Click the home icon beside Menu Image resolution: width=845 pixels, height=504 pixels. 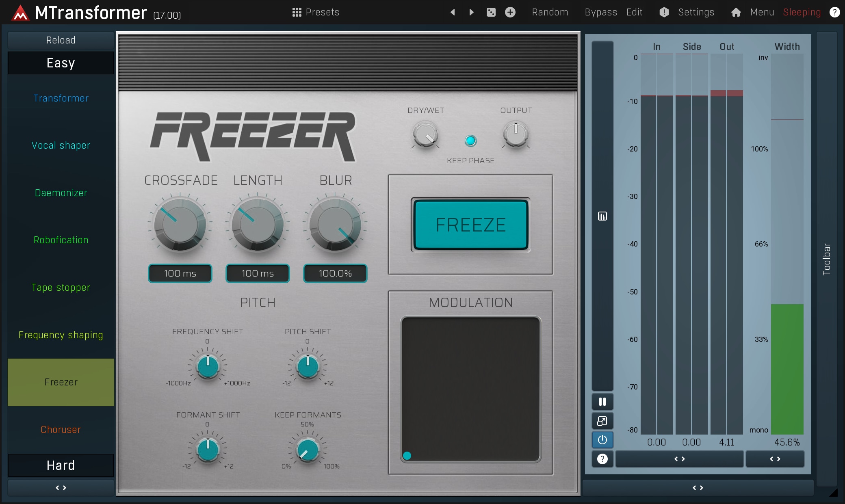click(736, 12)
